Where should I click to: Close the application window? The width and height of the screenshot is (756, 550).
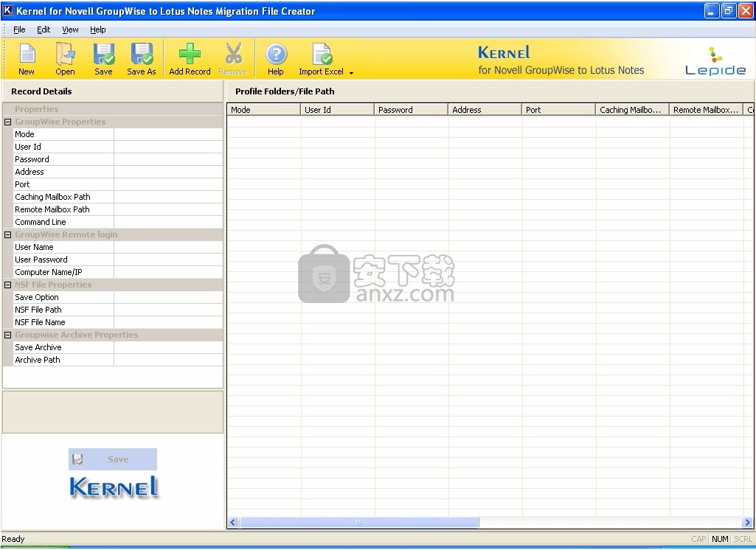pyautogui.click(x=746, y=10)
